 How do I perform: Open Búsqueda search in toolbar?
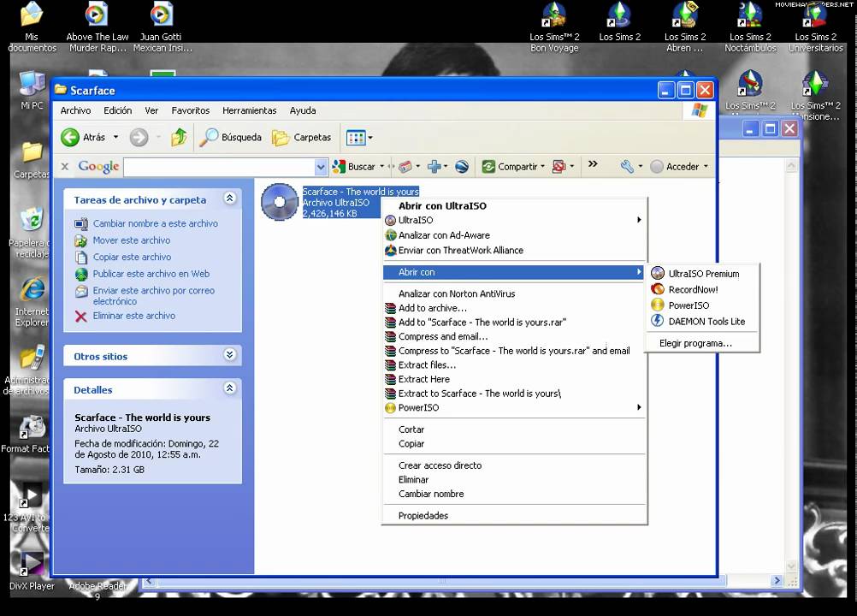(x=230, y=137)
